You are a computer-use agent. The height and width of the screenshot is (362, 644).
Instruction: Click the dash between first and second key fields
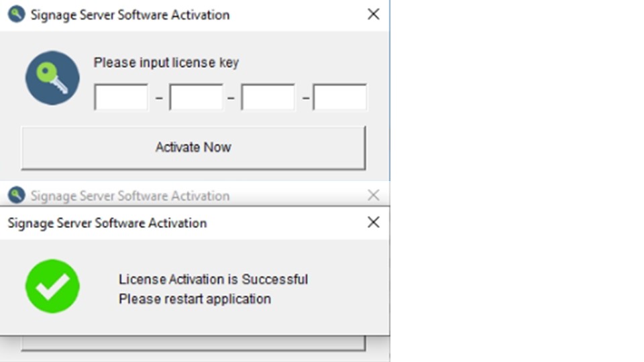159,99
